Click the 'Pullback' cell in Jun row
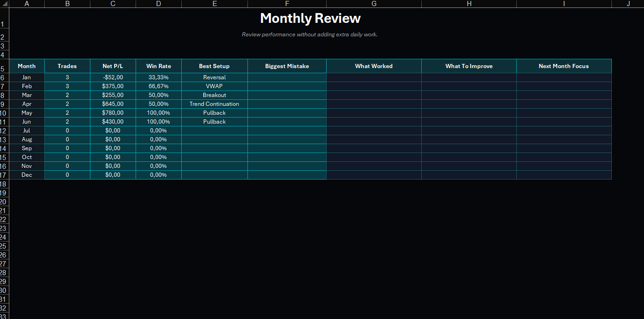 [x=214, y=122]
